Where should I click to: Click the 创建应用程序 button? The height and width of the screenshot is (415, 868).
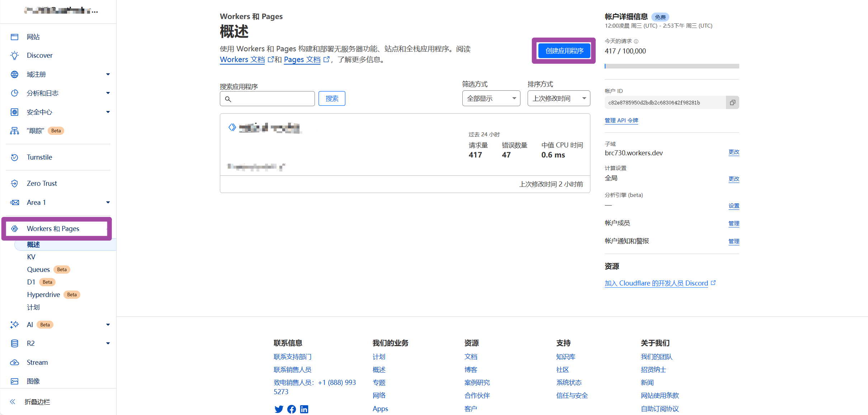click(564, 51)
